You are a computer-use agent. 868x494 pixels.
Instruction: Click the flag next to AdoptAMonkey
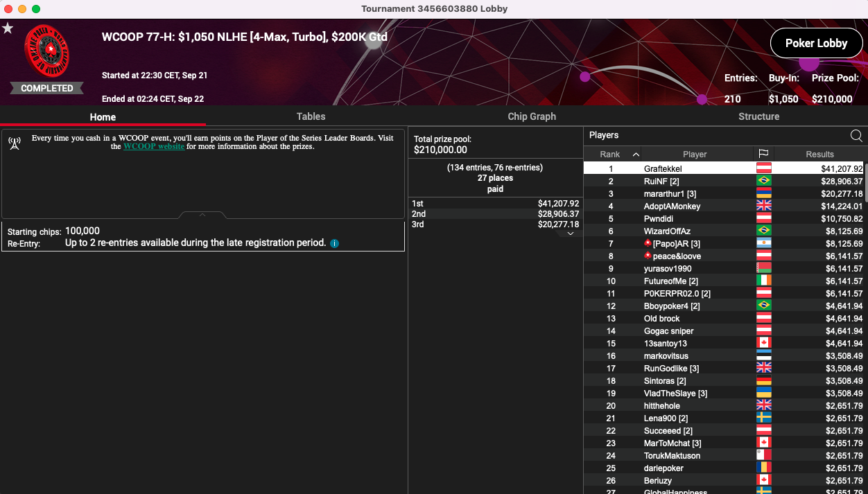pos(763,206)
